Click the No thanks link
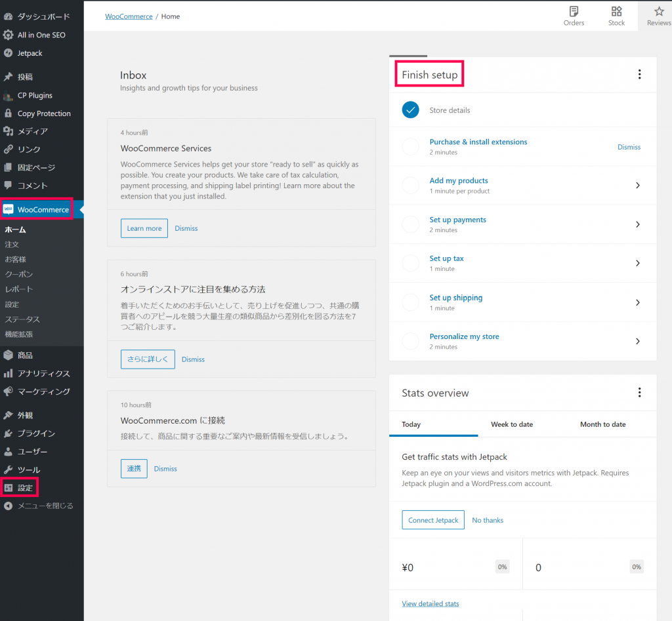The height and width of the screenshot is (621, 672). point(488,520)
